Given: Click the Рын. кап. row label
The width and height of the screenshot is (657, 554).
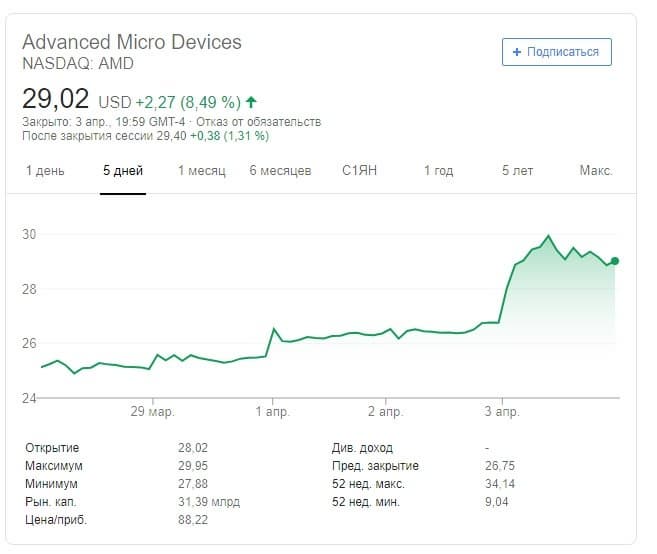Looking at the screenshot, I should point(51,502).
